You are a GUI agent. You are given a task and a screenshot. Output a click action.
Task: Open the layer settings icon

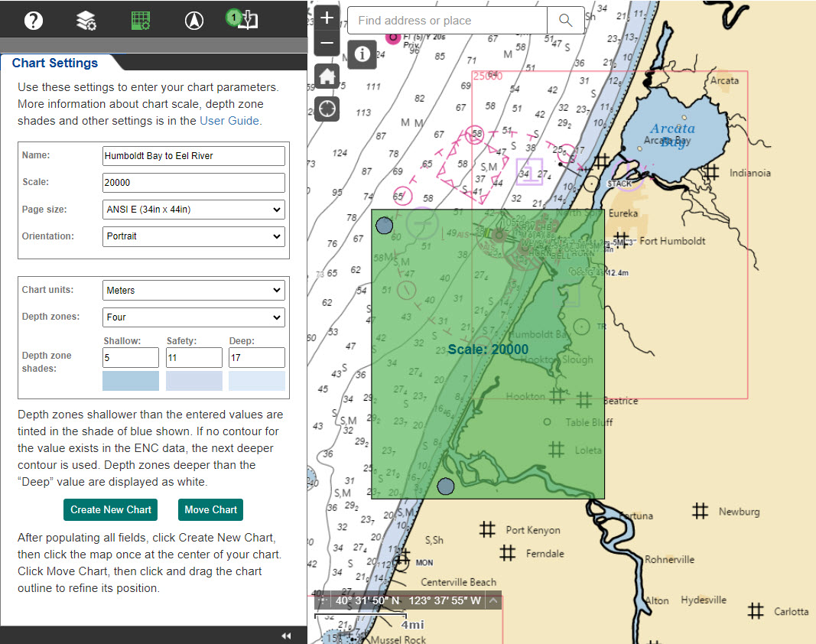(86, 21)
